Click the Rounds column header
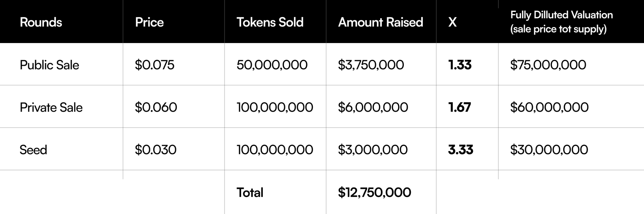The image size is (644, 214). tap(41, 22)
